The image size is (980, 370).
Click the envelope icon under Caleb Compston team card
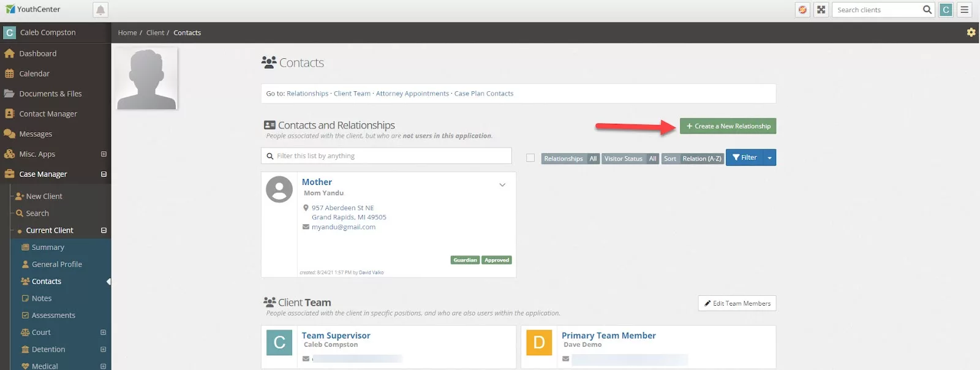(306, 359)
